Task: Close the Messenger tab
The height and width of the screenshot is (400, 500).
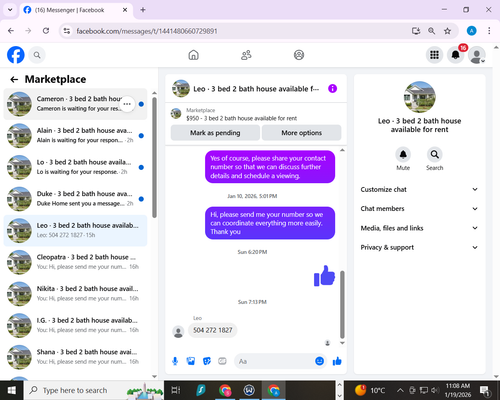Action: tap(125, 10)
